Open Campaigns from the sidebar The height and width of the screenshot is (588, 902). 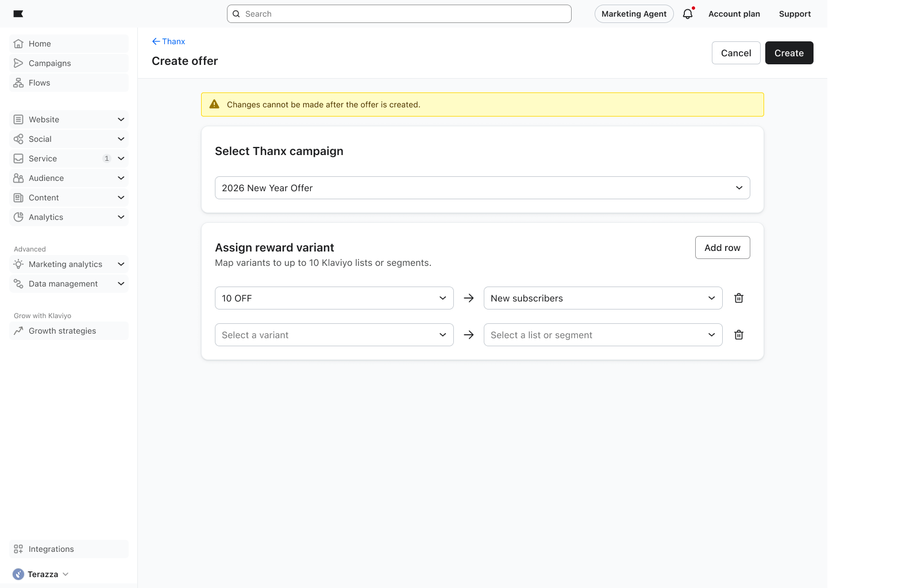(49, 63)
